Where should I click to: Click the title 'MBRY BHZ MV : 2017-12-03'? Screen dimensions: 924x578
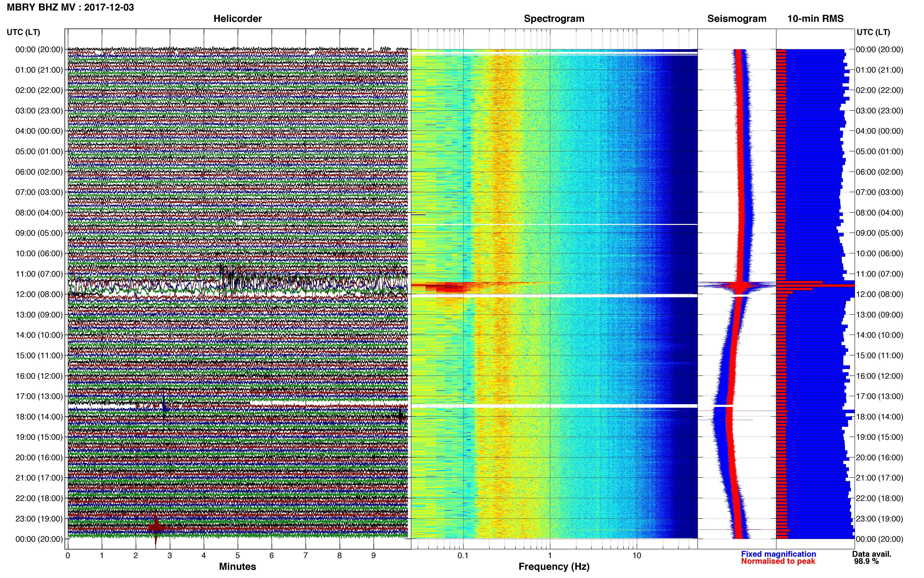coord(70,7)
